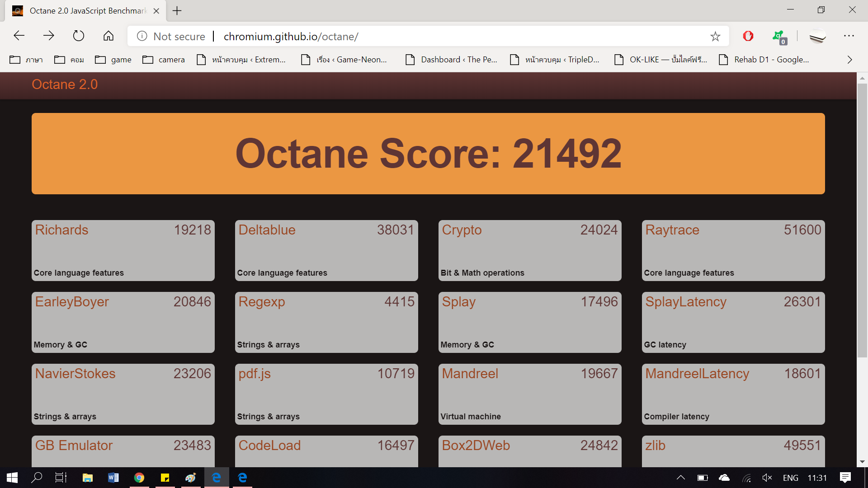The width and height of the screenshot is (868, 488).
Task: Click the scrollbar down arrow
Action: click(862, 462)
